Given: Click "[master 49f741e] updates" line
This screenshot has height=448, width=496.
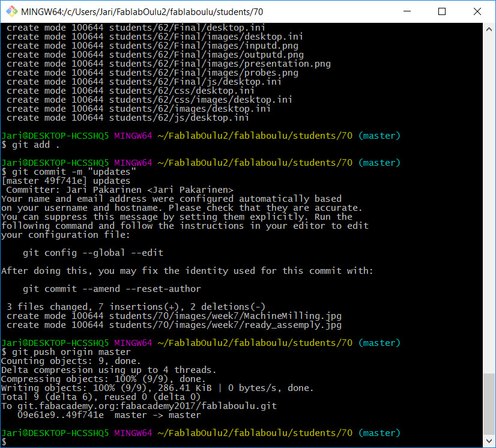Looking at the screenshot, I should (66, 181).
